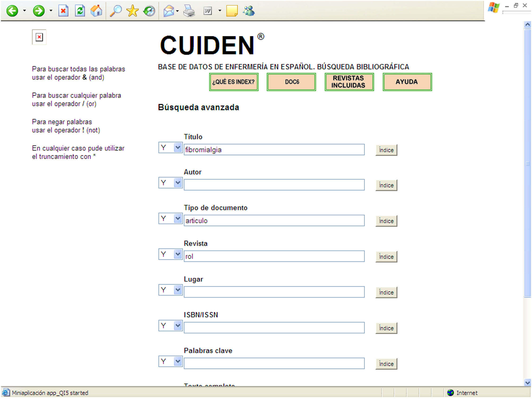Click the vertical scrollbar down arrow
The image size is (532, 399).
coord(528,383)
